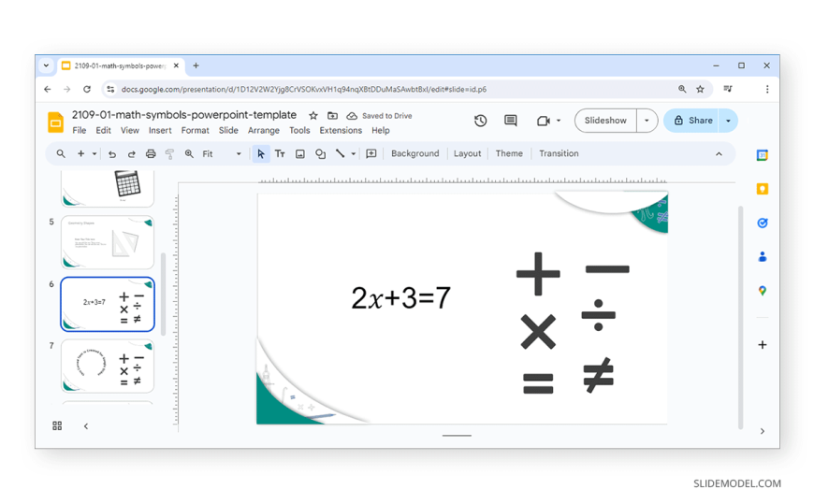Expand the video call dropdown arrow
The image size is (814, 504).
[x=559, y=121]
